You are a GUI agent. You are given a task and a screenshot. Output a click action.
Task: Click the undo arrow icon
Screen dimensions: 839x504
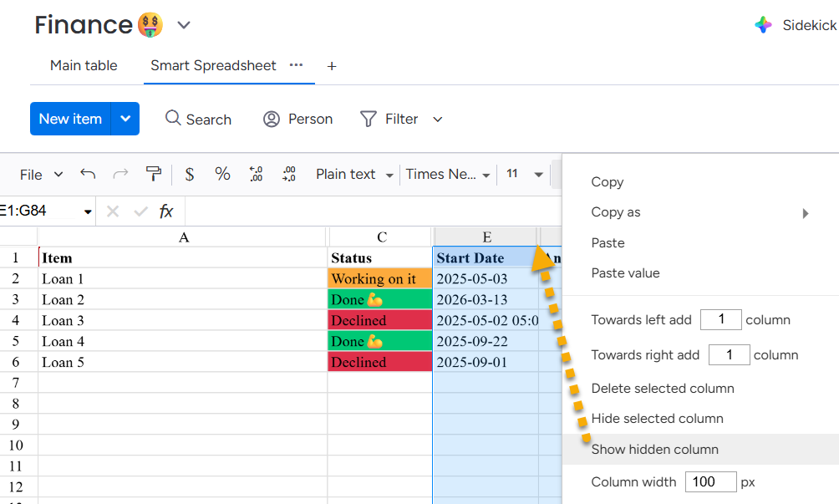88,174
